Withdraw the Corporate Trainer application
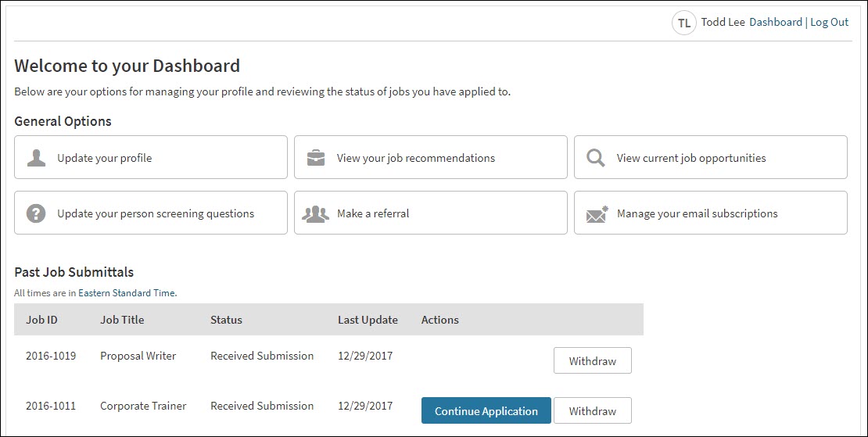The height and width of the screenshot is (437, 868). [592, 411]
